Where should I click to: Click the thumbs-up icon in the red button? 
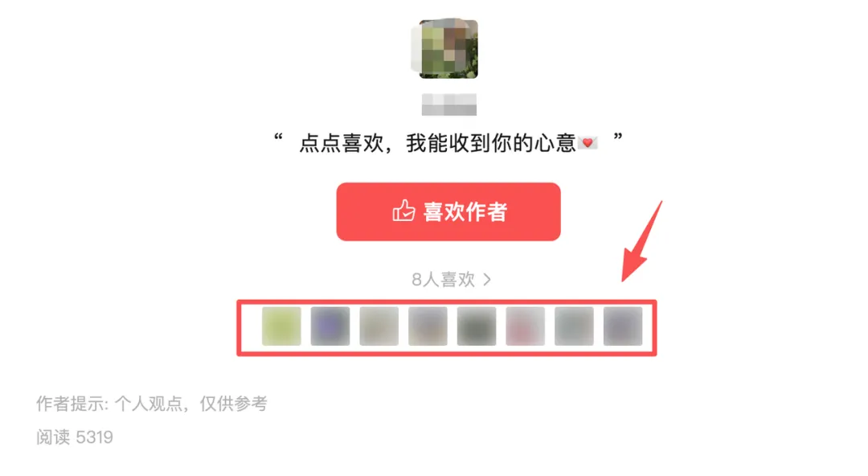(x=403, y=211)
